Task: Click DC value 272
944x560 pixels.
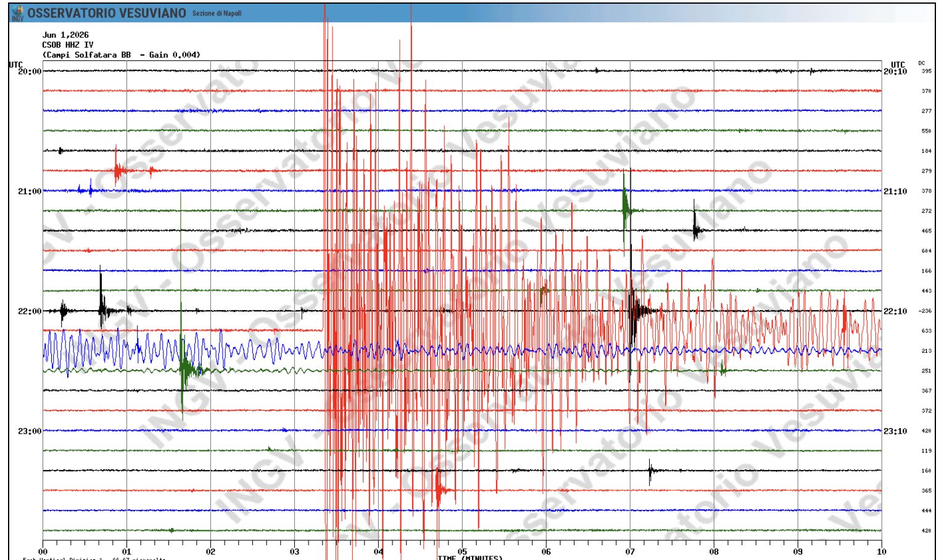Action: [x=927, y=211]
